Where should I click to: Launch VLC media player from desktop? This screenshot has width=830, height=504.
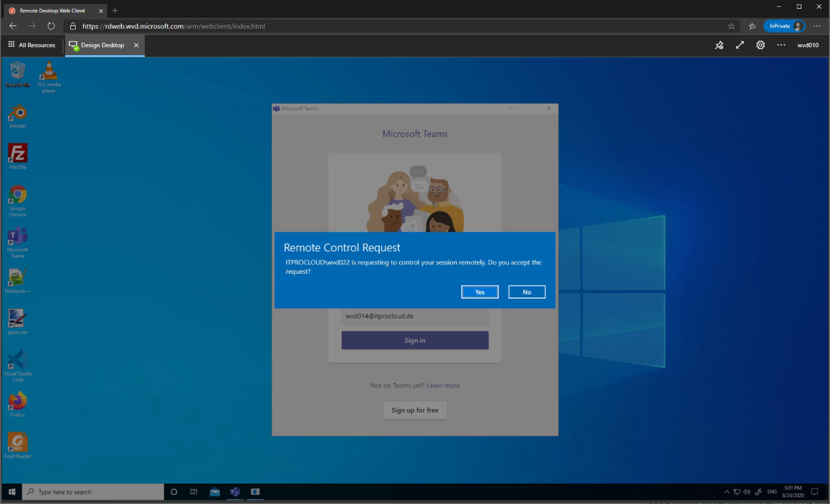pyautogui.click(x=49, y=78)
